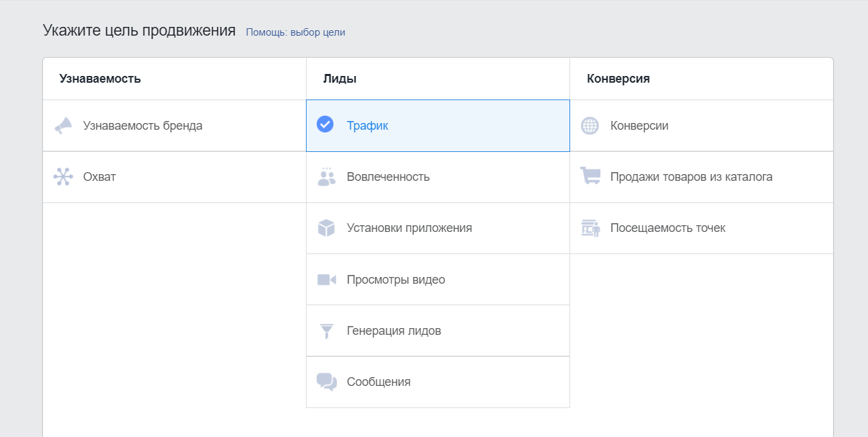Click the funnel icon for lead generation
The image size is (868, 437).
pyautogui.click(x=326, y=331)
